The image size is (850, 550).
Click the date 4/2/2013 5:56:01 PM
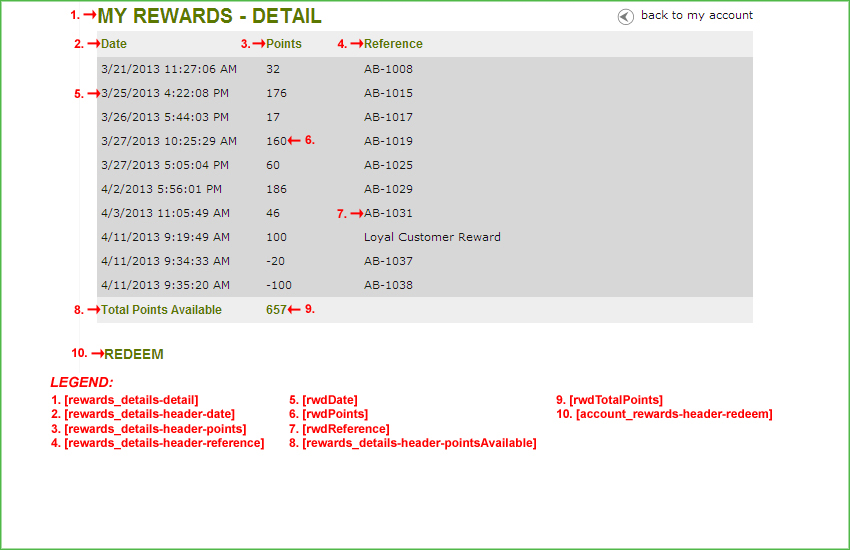click(161, 189)
